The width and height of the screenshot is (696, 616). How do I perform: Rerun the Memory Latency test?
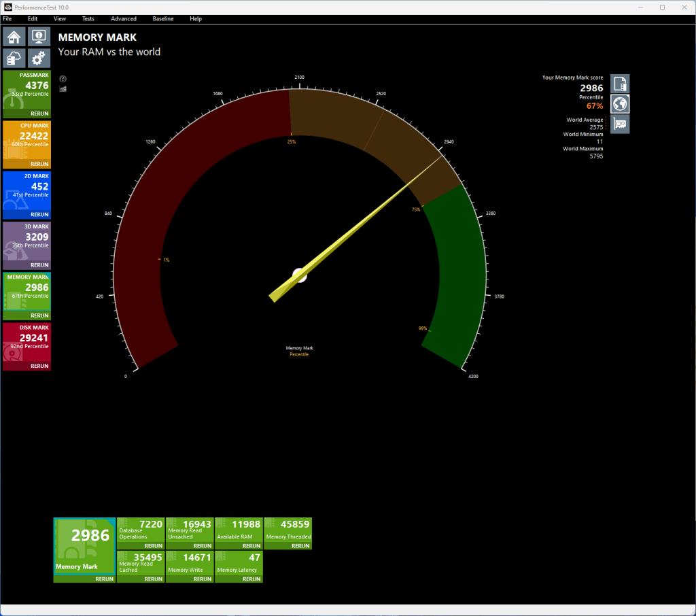click(x=251, y=579)
